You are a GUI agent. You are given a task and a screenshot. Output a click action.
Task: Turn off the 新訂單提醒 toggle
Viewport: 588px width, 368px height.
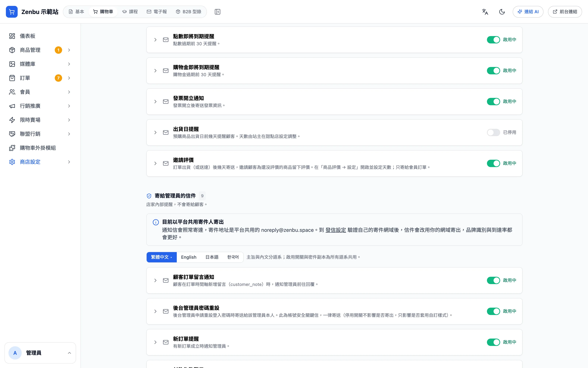click(x=493, y=342)
